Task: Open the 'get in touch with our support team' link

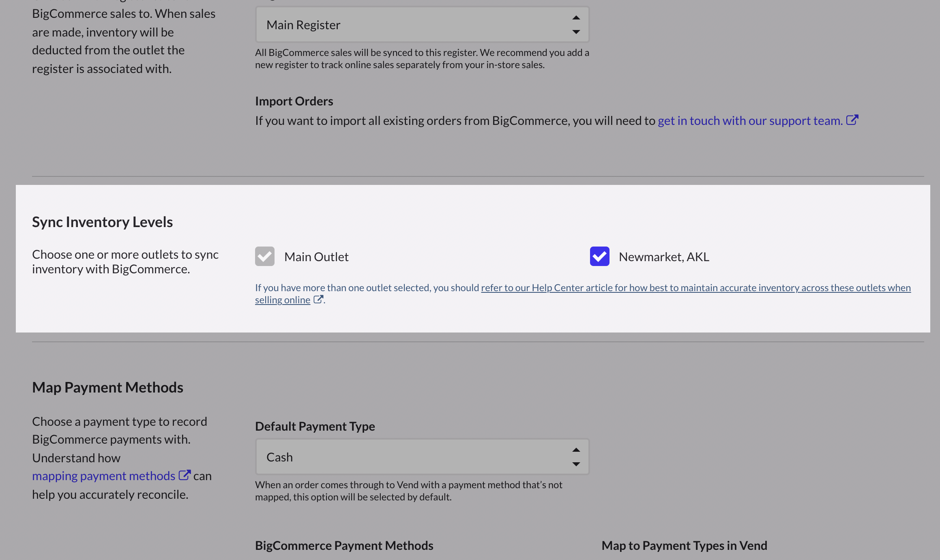Action: 750,120
